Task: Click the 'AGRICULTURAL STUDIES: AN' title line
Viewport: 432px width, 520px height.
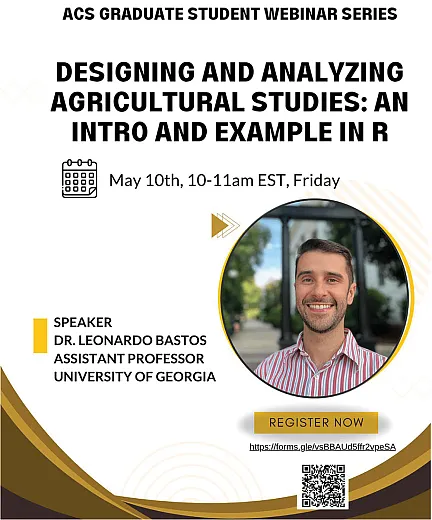Action: 230,102
